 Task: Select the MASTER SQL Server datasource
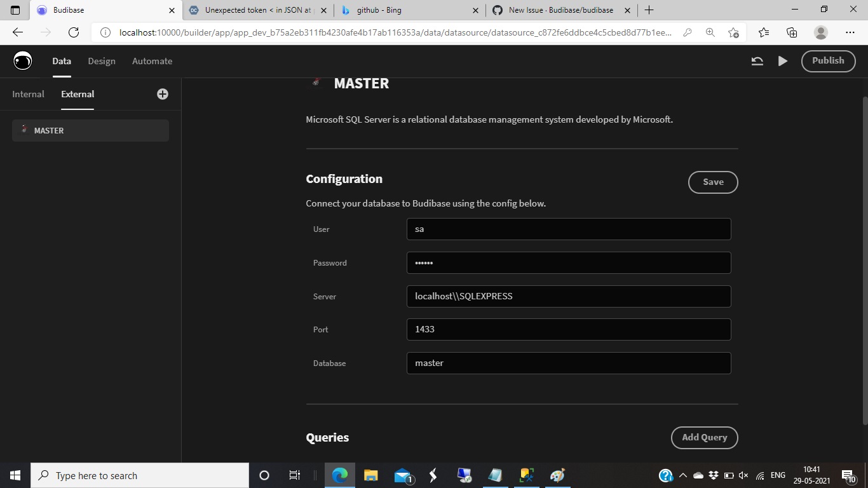(x=90, y=130)
